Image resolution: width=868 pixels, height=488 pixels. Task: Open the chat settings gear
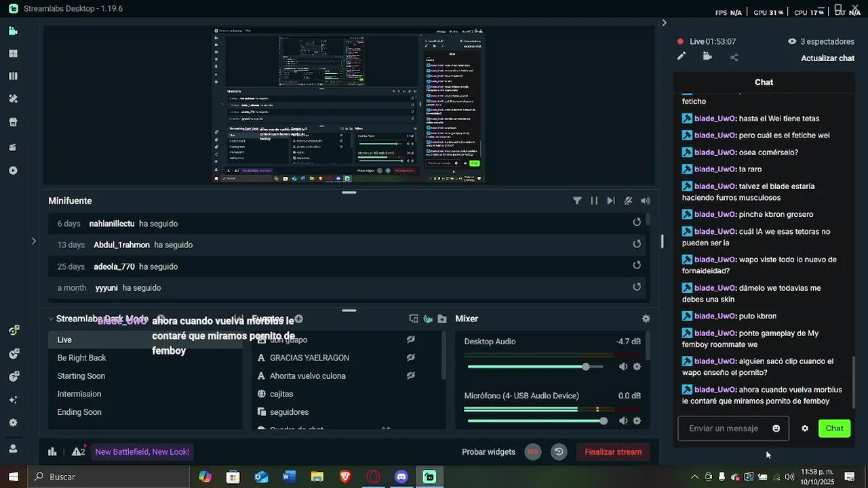805,428
